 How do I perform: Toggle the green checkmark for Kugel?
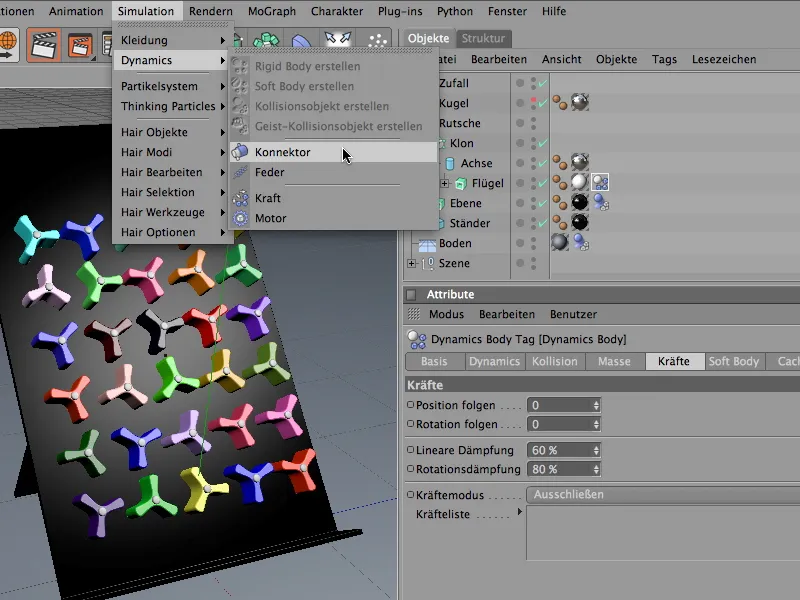coord(542,103)
